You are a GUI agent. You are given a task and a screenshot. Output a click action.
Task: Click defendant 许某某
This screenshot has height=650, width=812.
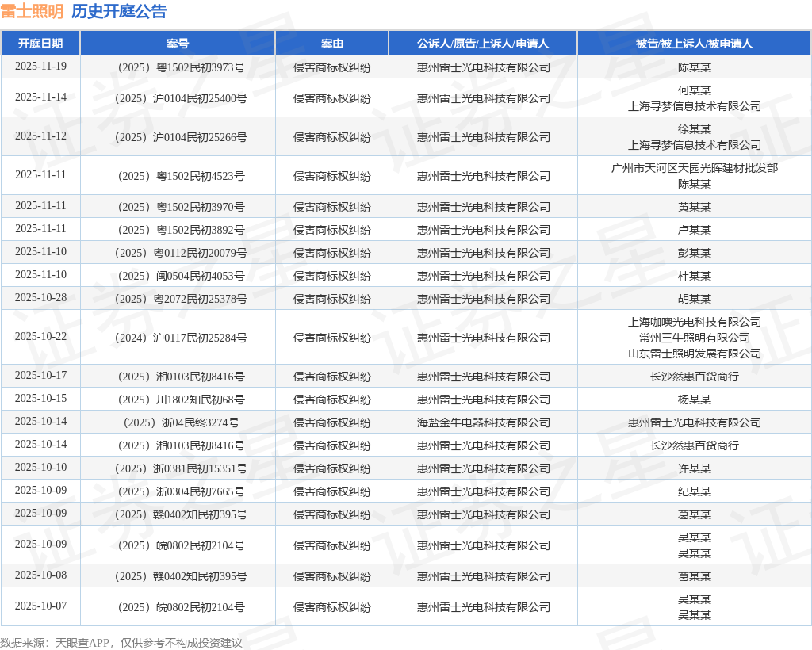pyautogui.click(x=695, y=468)
